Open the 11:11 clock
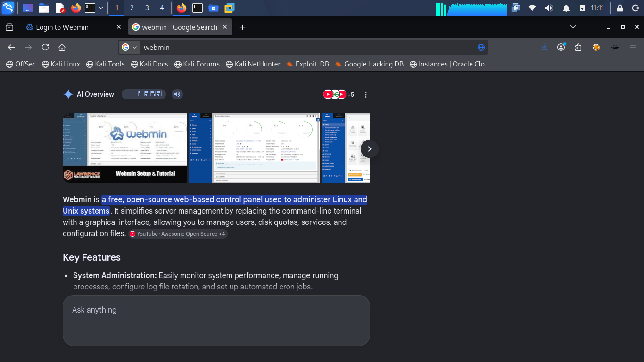This screenshot has height=362, width=644. (x=597, y=8)
